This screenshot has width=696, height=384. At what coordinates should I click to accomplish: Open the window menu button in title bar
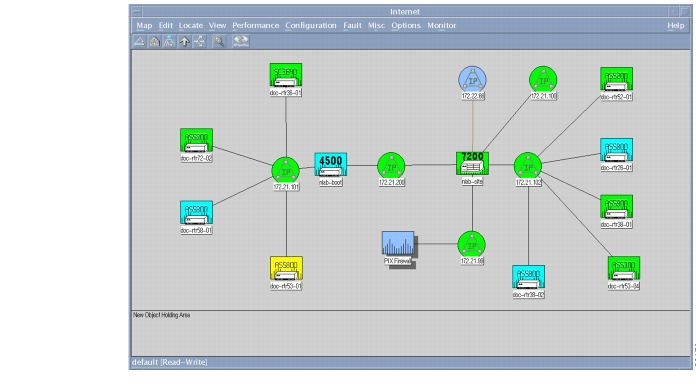pos(137,11)
